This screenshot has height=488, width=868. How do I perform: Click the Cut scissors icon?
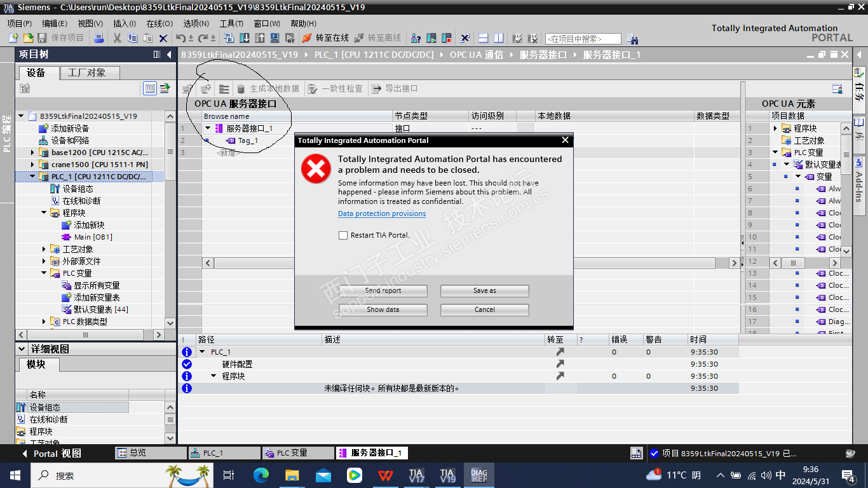(118, 38)
